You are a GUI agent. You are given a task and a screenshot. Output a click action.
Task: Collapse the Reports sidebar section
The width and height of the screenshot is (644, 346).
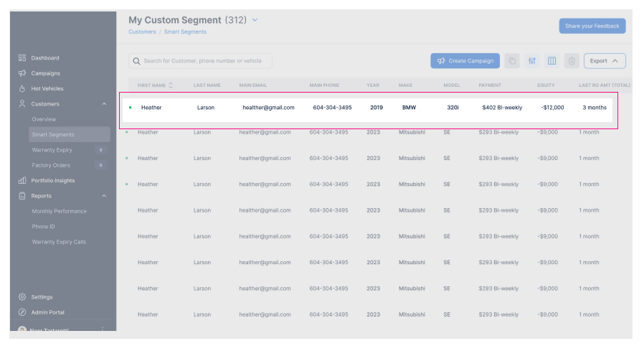click(105, 196)
